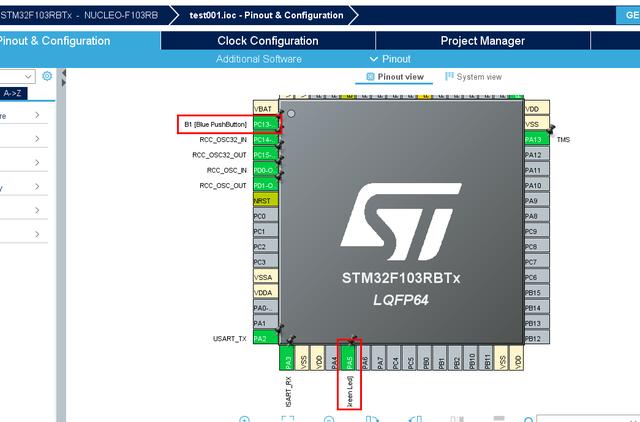
Task: Select pin PB12
Action: (537, 338)
